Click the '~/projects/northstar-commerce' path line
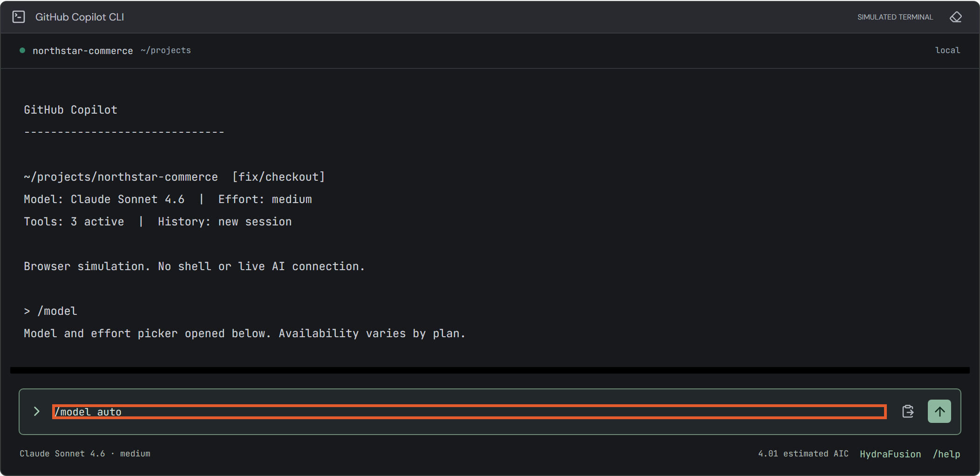This screenshot has height=476, width=980. click(121, 177)
